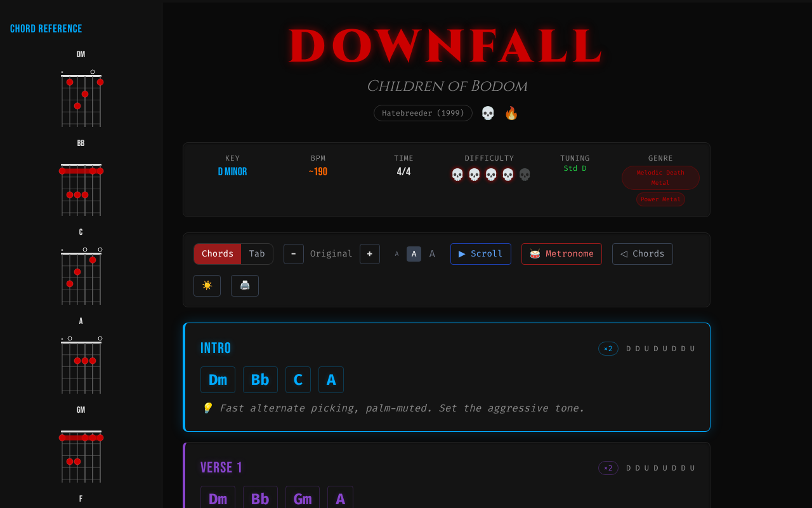Click the Melodic Death Metal genre tag
Screen dimensions: 812x508
tap(660, 177)
